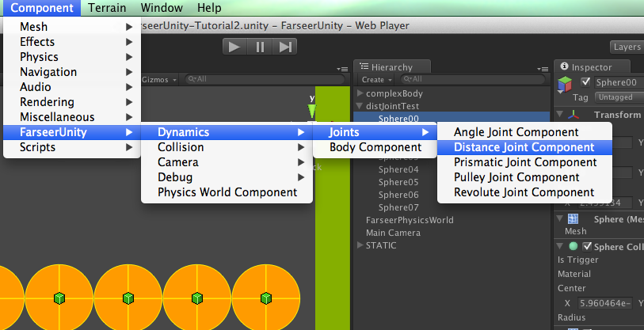Open the Rendering submenu
644x330 pixels.
72,102
